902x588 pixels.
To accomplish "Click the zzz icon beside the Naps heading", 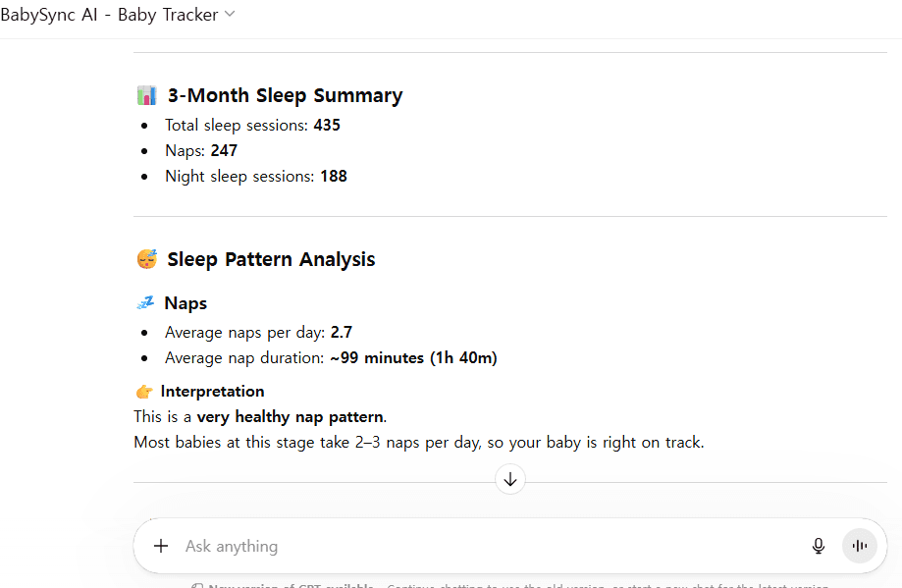I will [144, 302].
